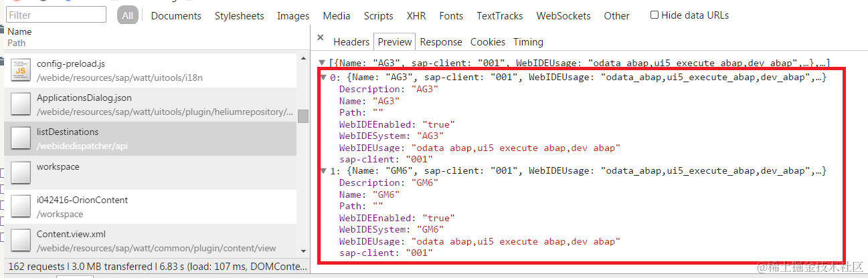
Task: Click the request list scrollbar thumb
Action: tap(303, 116)
